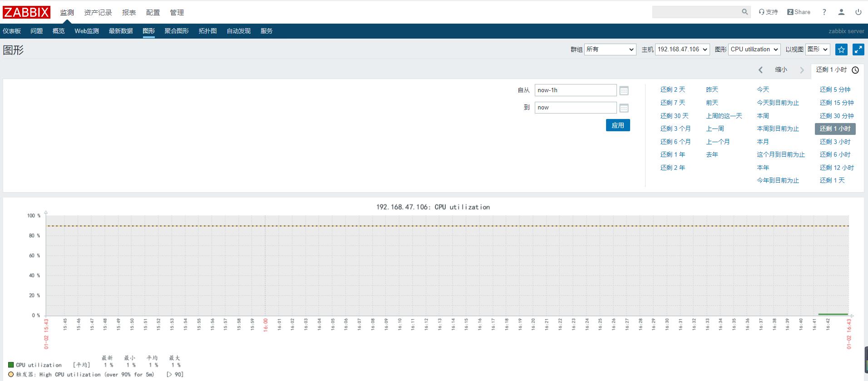This screenshot has height=381, width=868.
Task: Go to Overview submenu
Action: pos(59,31)
